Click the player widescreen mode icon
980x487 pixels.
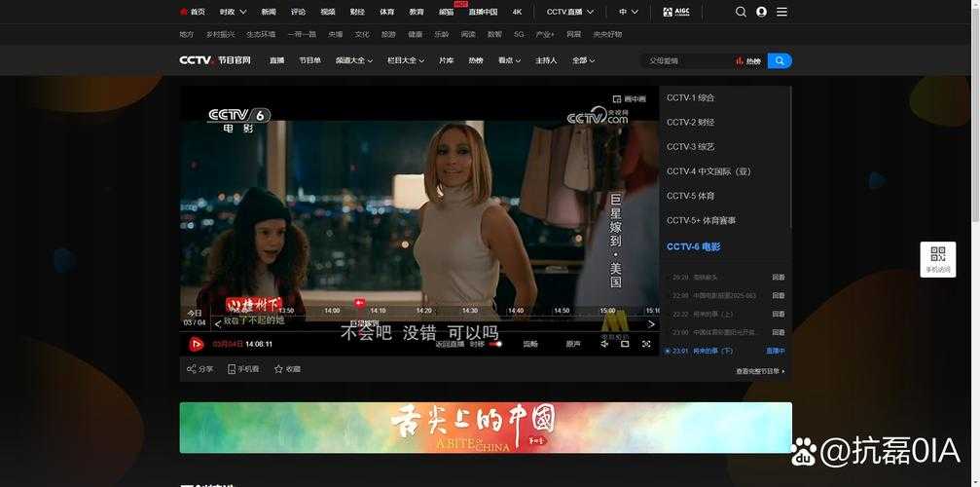click(625, 344)
